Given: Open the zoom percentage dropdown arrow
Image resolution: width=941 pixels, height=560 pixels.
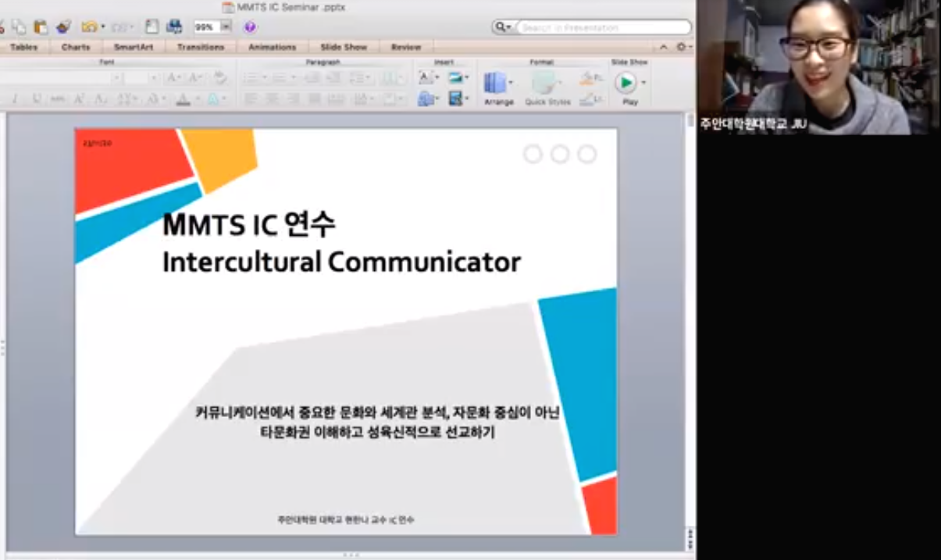Looking at the screenshot, I should [226, 27].
